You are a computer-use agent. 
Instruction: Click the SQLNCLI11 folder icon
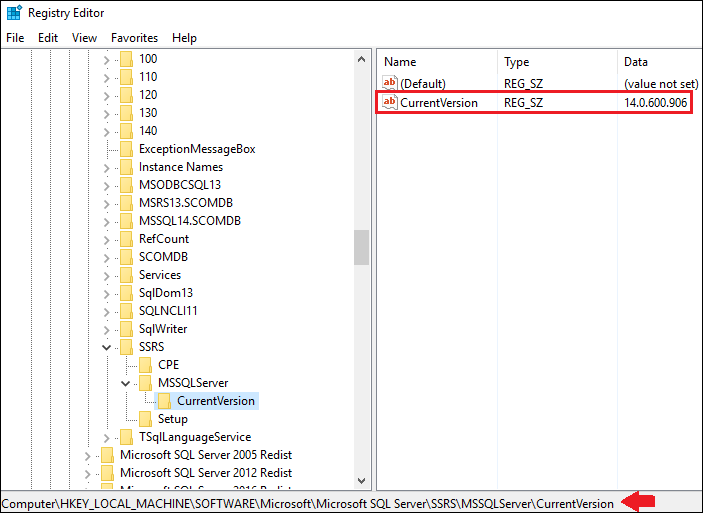[x=126, y=311]
